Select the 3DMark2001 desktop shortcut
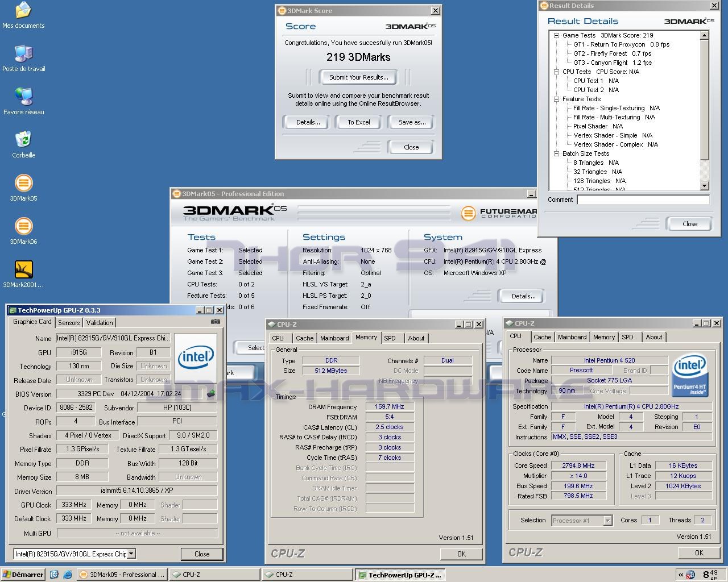 pos(23,275)
